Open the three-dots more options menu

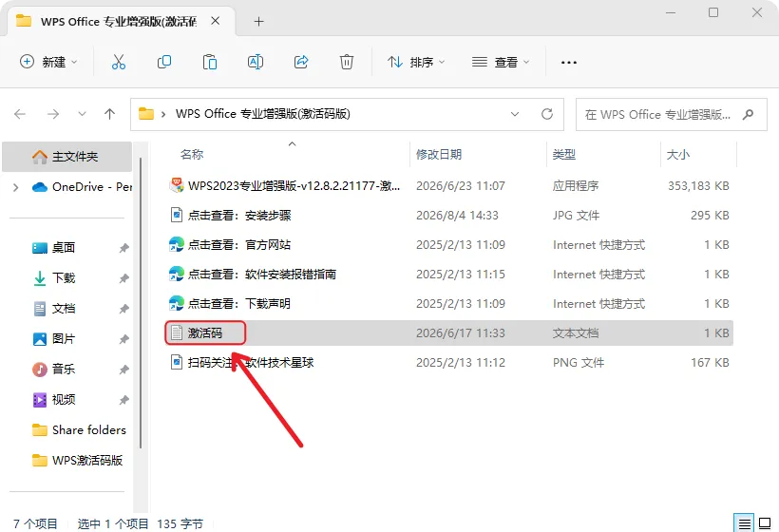(569, 63)
